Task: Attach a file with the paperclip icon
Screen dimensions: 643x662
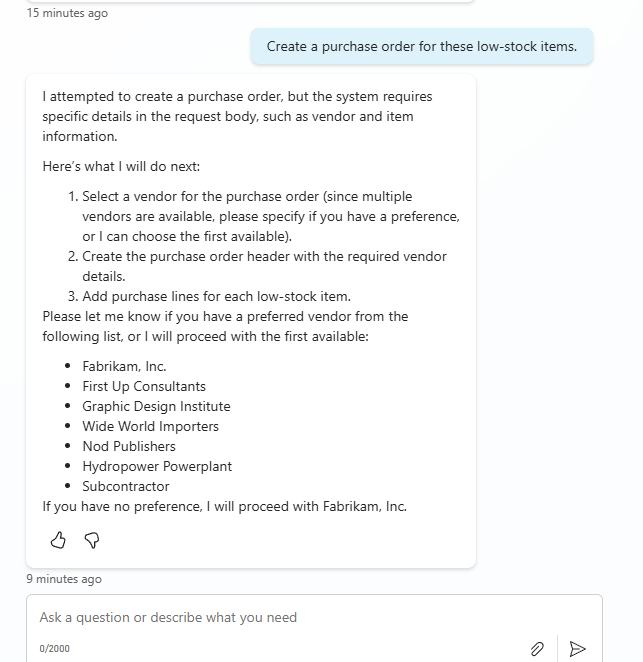Action: (537, 649)
